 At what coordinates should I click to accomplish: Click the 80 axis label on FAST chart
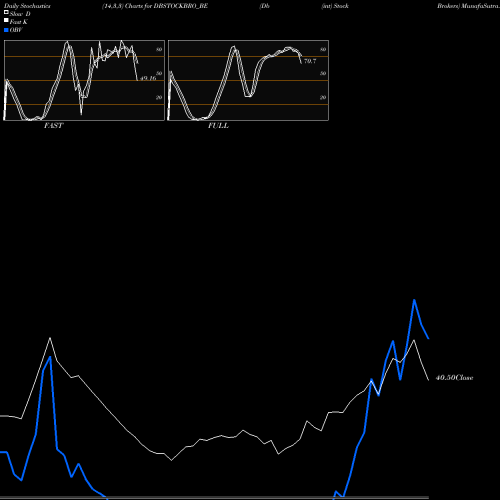point(159,49)
